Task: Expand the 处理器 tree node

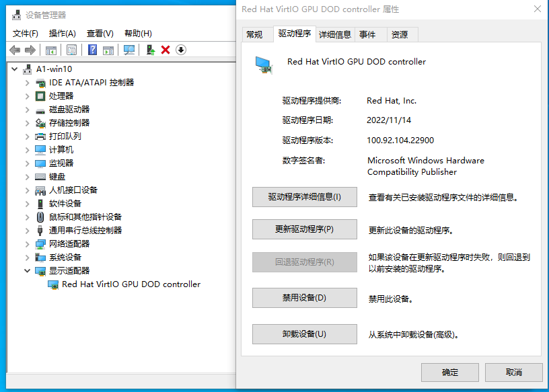Action: [x=27, y=96]
